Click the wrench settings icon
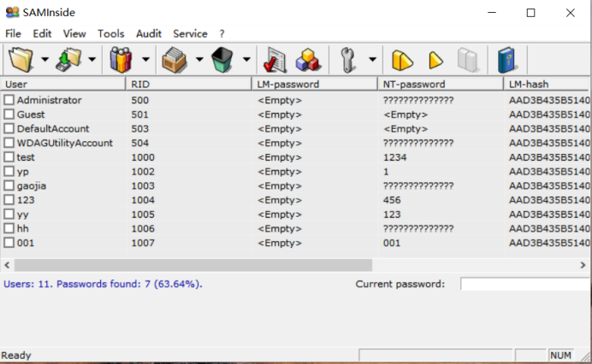The height and width of the screenshot is (364, 592). tap(347, 60)
